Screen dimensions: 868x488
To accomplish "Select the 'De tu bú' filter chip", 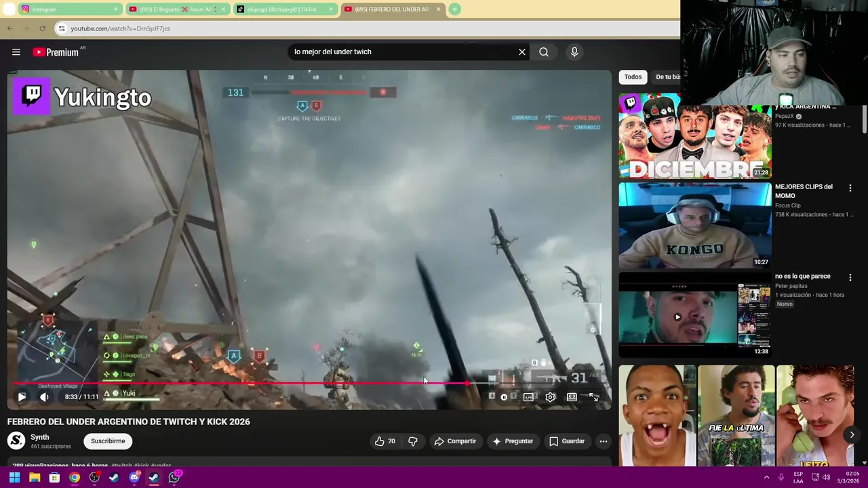I will click(x=668, y=77).
